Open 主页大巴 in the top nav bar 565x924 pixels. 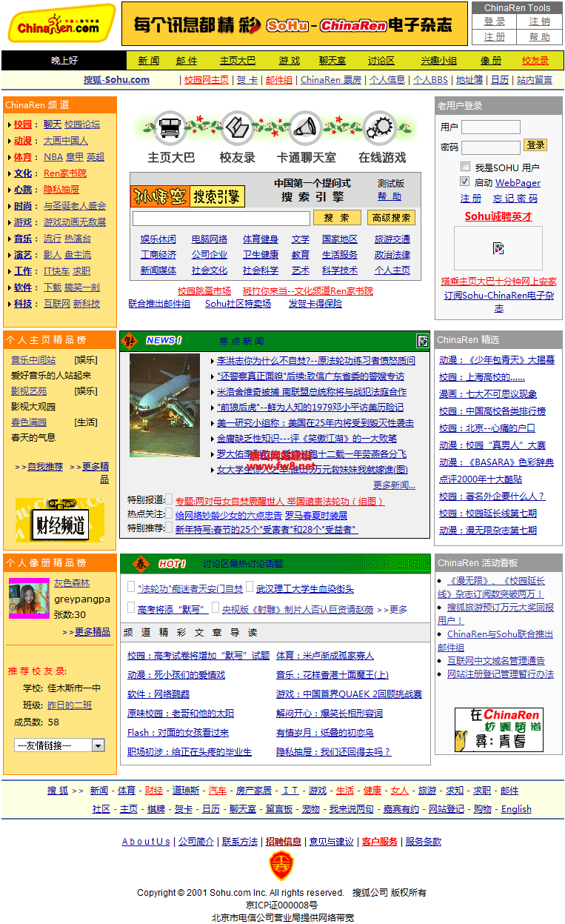238,61
